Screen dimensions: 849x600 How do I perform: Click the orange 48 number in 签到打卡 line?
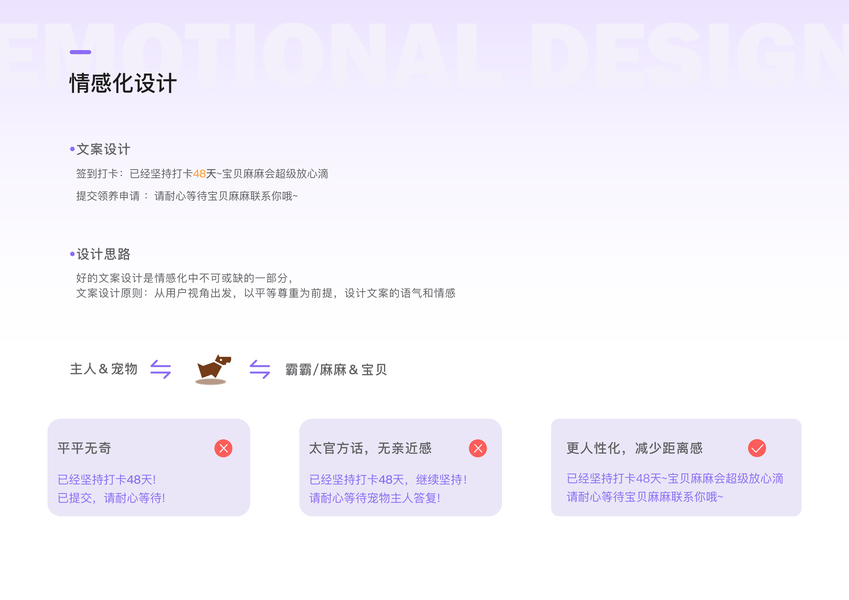[199, 174]
